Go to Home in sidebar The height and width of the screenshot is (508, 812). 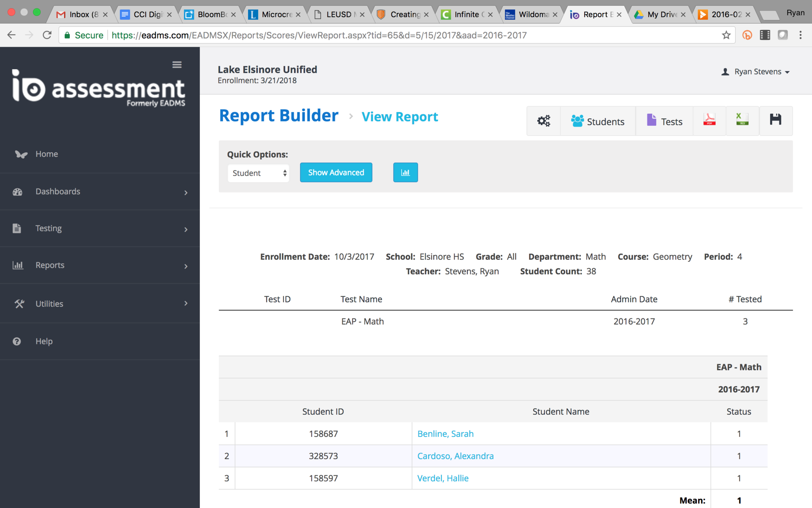47,154
